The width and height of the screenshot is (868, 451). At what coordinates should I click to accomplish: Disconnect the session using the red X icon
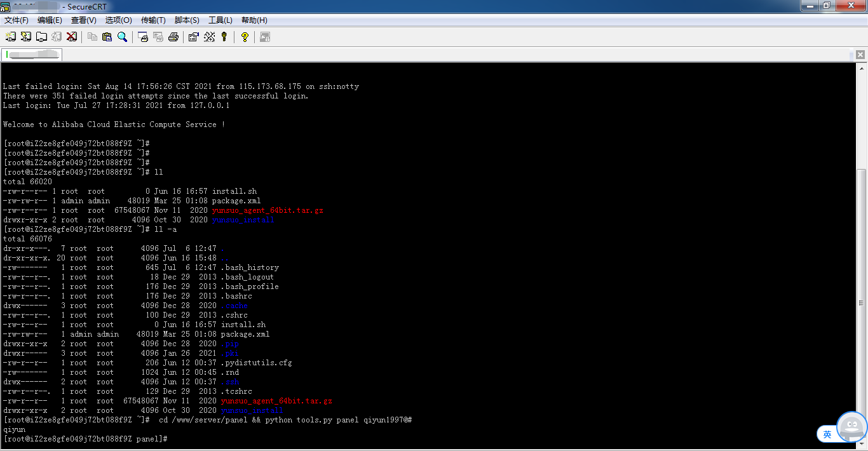pyautogui.click(x=72, y=37)
